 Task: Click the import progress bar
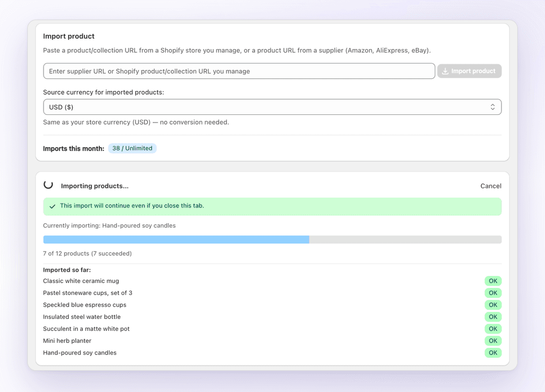click(x=272, y=240)
